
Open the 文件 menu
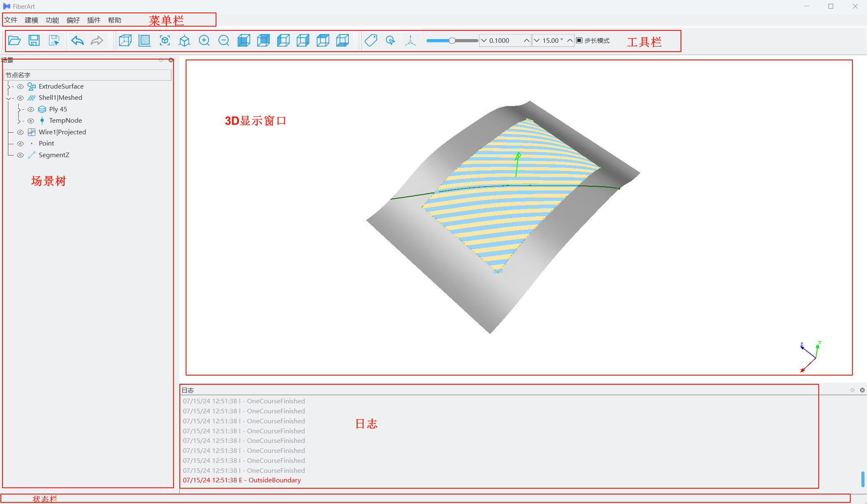click(11, 20)
